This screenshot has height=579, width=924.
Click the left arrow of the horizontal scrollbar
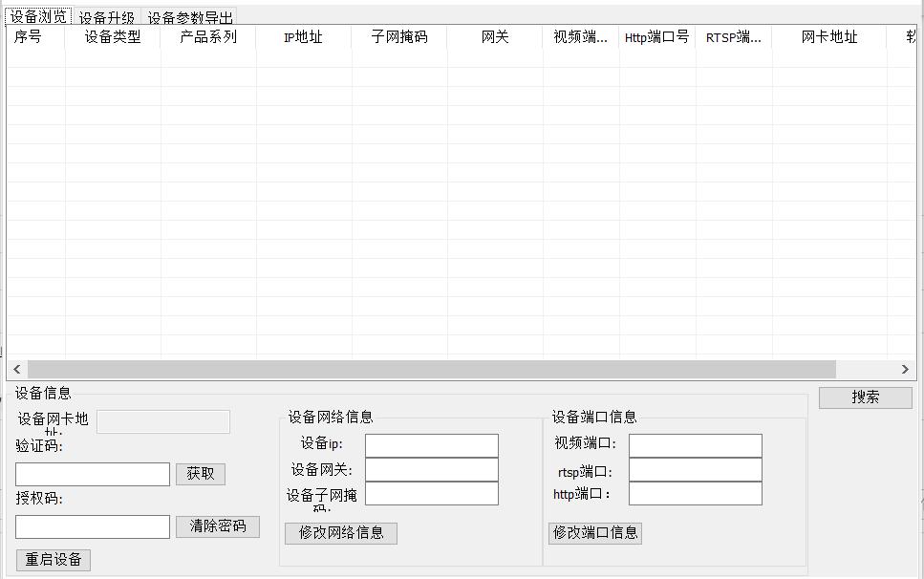coord(15,369)
